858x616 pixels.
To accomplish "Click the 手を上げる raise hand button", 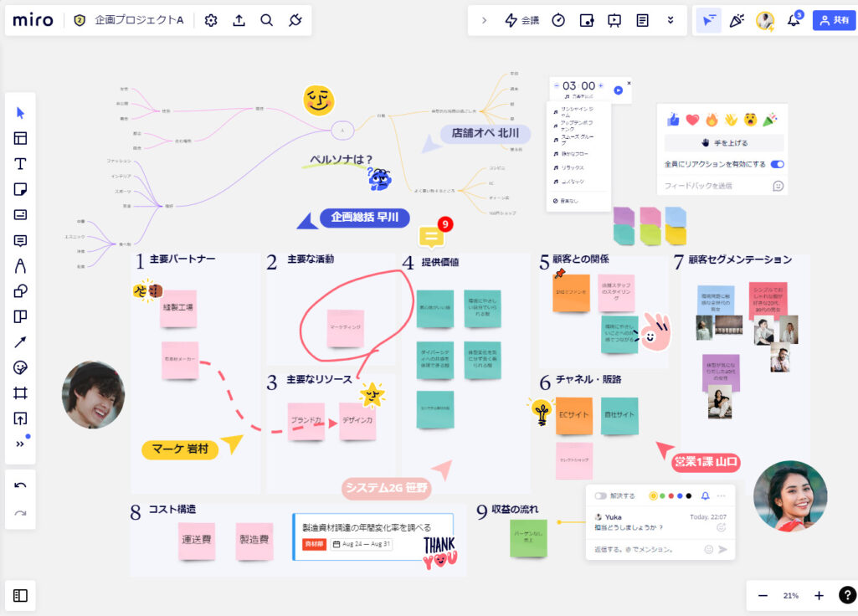I will (722, 142).
